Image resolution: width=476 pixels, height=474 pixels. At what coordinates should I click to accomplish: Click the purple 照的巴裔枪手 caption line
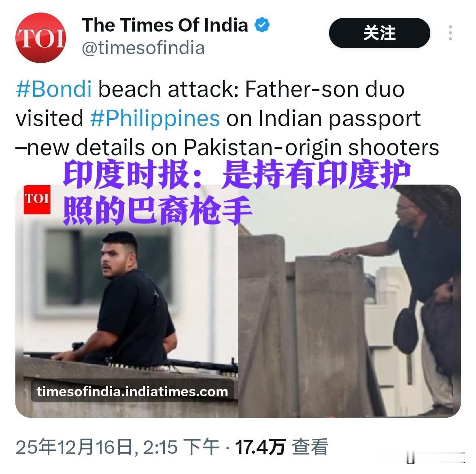point(157,210)
